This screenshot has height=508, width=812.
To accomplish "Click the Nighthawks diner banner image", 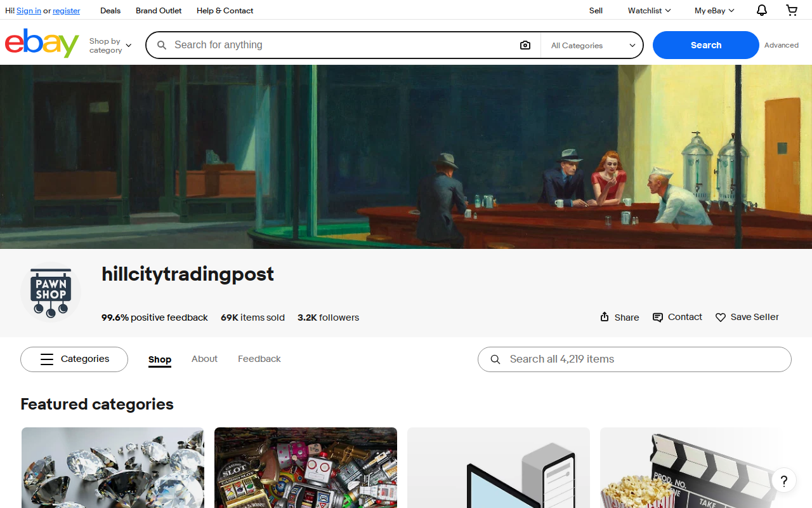I will point(406,157).
